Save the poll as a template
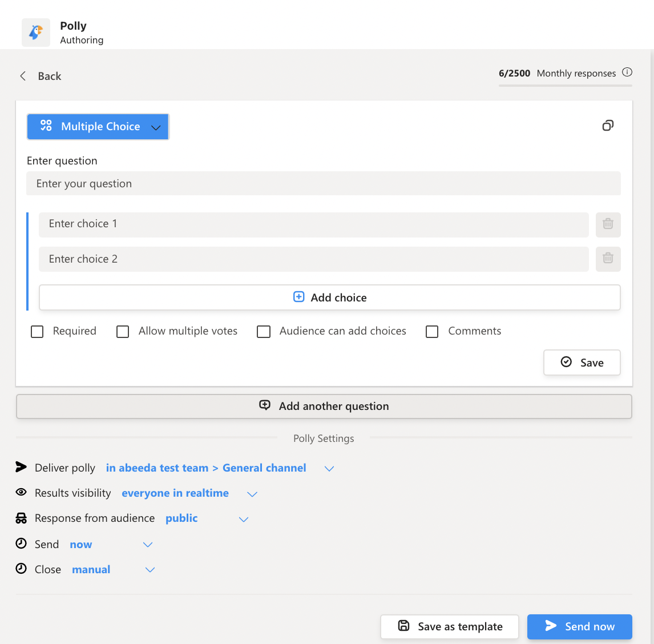This screenshot has width=654, height=644. 449,626
